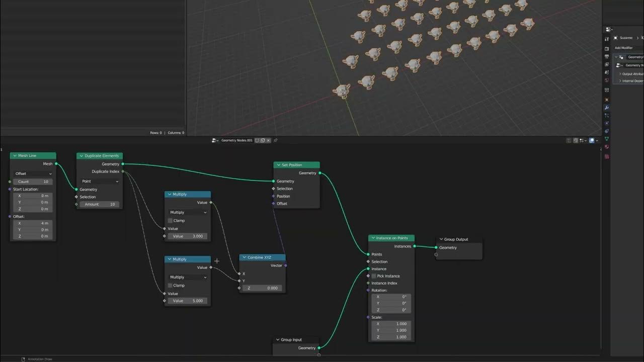Open operation dropdown on Value 5.000 Multiply node

click(x=188, y=277)
